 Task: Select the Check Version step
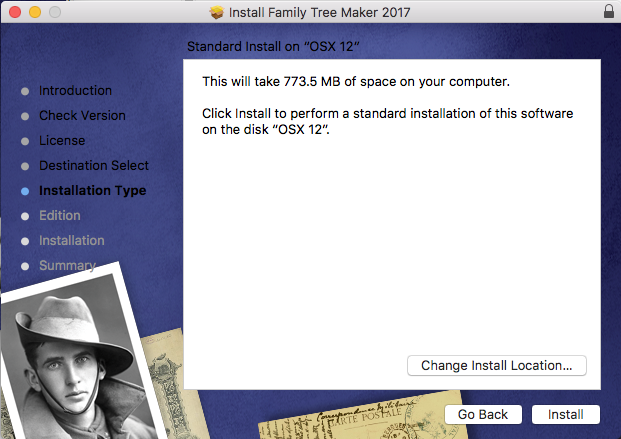(x=82, y=116)
